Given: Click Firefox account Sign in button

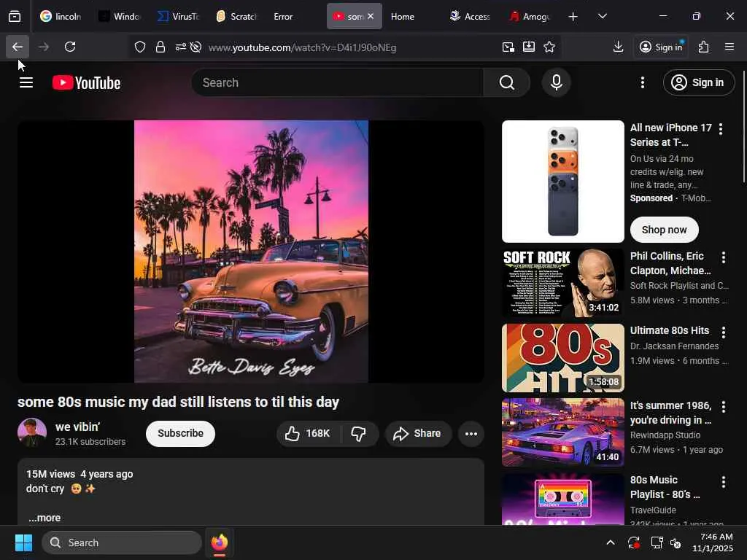Looking at the screenshot, I should pos(661,47).
